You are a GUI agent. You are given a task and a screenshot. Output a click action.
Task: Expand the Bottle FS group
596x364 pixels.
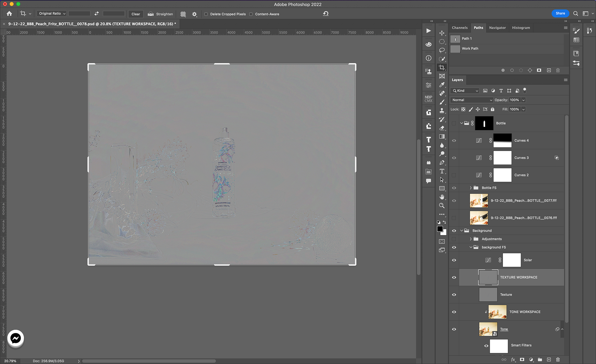[471, 188]
